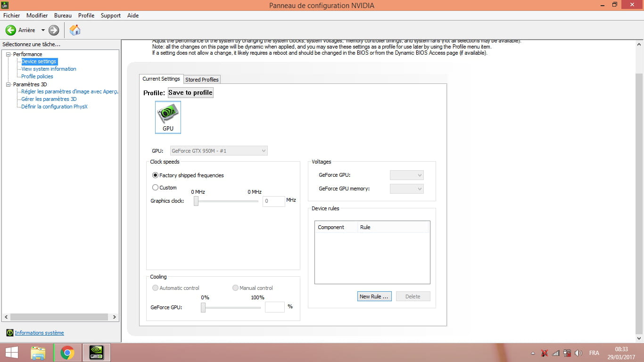The image size is (644, 362).
Task: Click the Delete rule button
Action: click(x=413, y=296)
